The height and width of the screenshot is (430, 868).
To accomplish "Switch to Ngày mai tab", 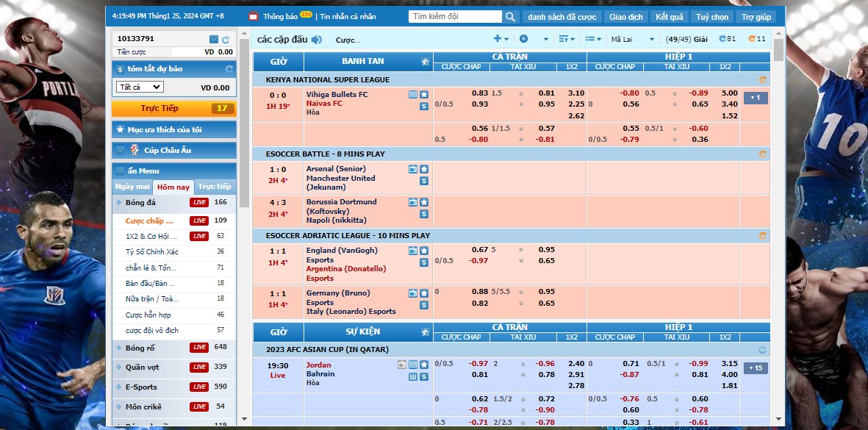I will [x=132, y=187].
